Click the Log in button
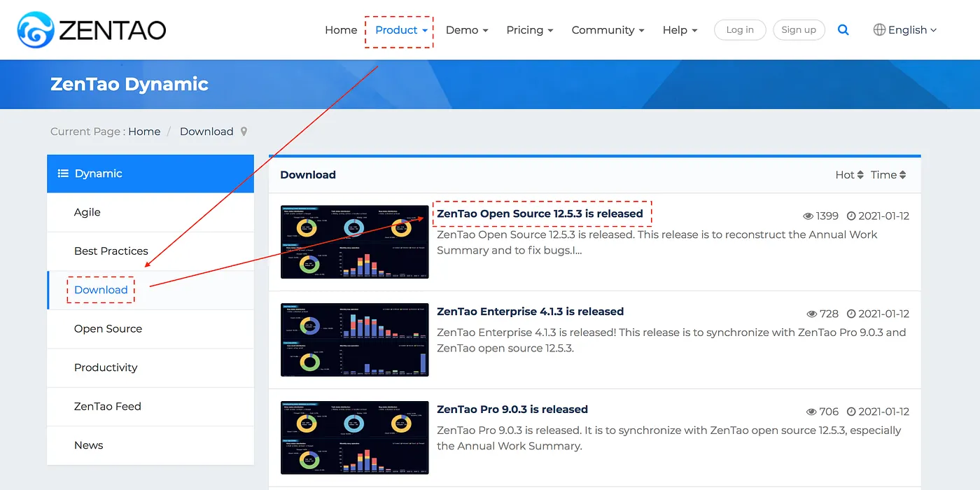The width and height of the screenshot is (980, 490). 740,30
